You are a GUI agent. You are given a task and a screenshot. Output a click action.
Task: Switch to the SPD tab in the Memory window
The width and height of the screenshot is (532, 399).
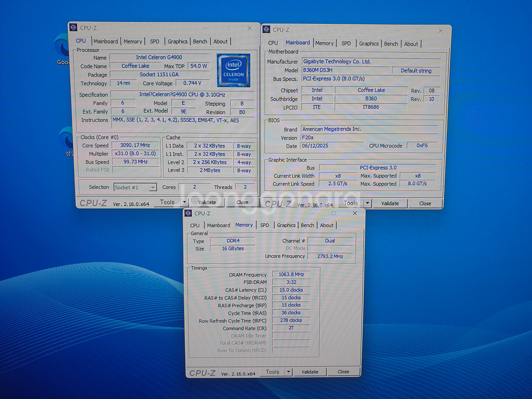click(x=264, y=225)
